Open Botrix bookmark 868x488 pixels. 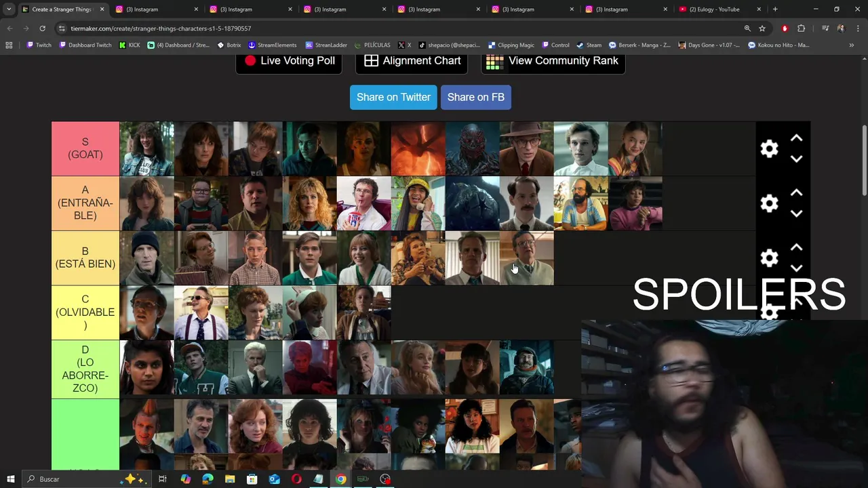pyautogui.click(x=229, y=45)
